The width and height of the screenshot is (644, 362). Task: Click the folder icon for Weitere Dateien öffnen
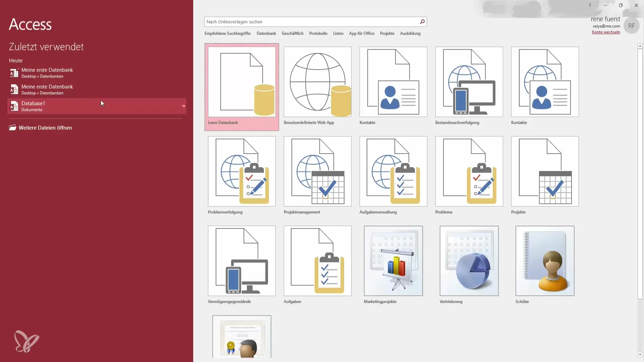coord(13,127)
